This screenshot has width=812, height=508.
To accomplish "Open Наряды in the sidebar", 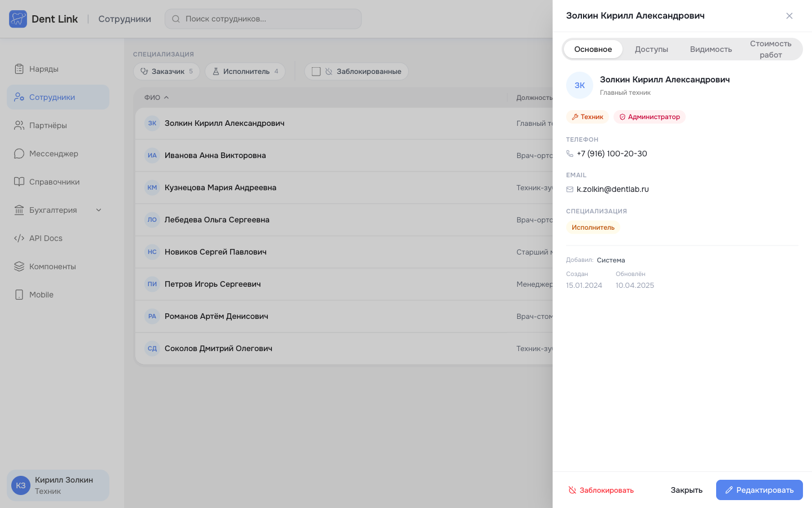I will (58, 69).
